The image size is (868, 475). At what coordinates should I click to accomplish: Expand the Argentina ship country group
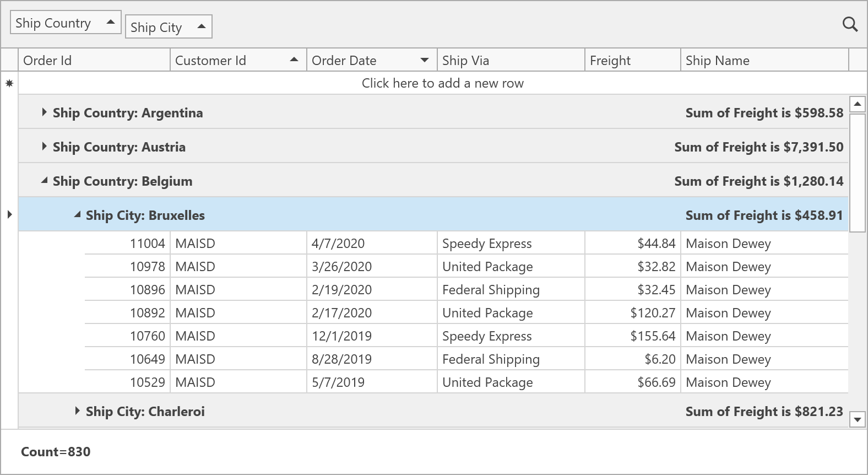click(x=44, y=112)
